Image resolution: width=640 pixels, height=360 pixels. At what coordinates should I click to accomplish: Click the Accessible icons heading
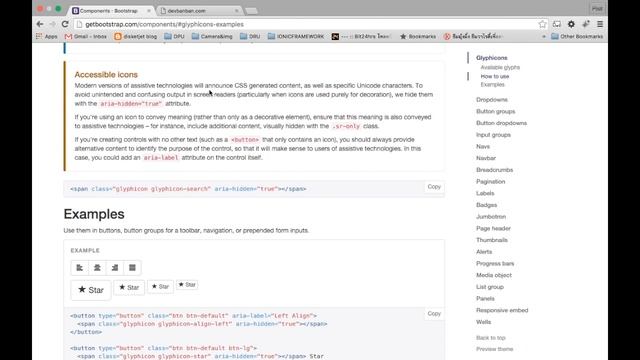pos(106,75)
